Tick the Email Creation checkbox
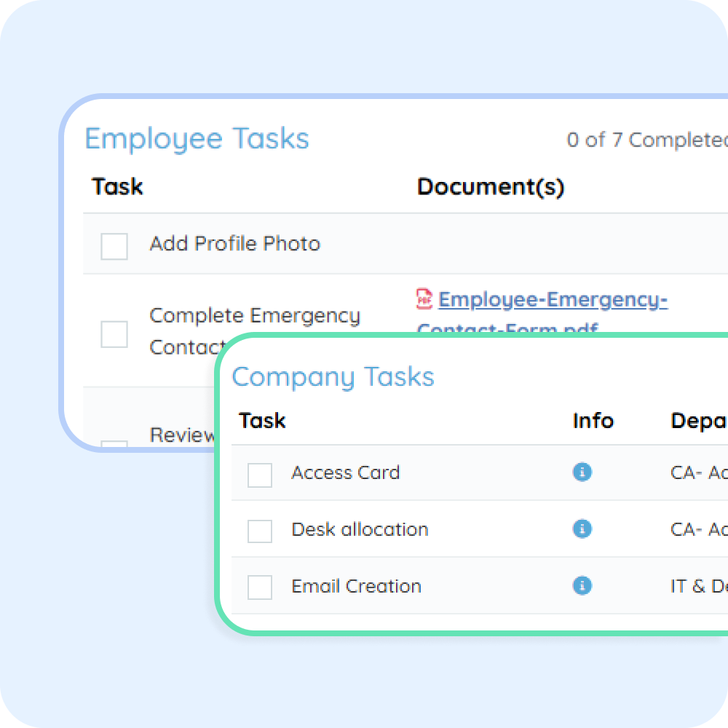728x728 pixels. pos(260,587)
